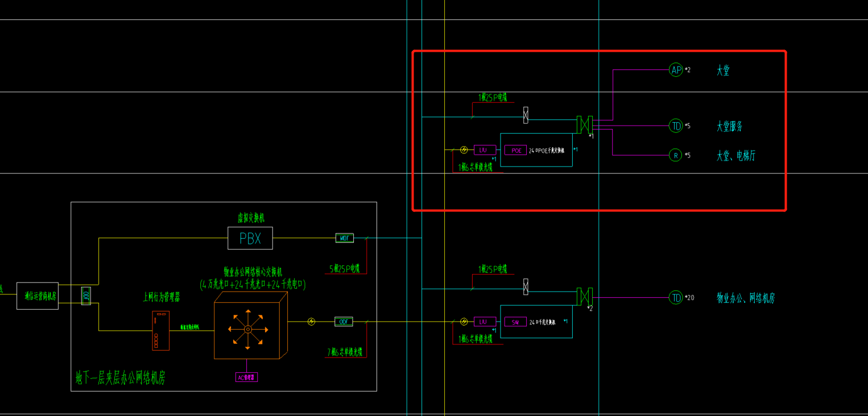Select the 24口POE千兆交换机 text
The height and width of the screenshot is (416, 868).
pyautogui.click(x=547, y=151)
